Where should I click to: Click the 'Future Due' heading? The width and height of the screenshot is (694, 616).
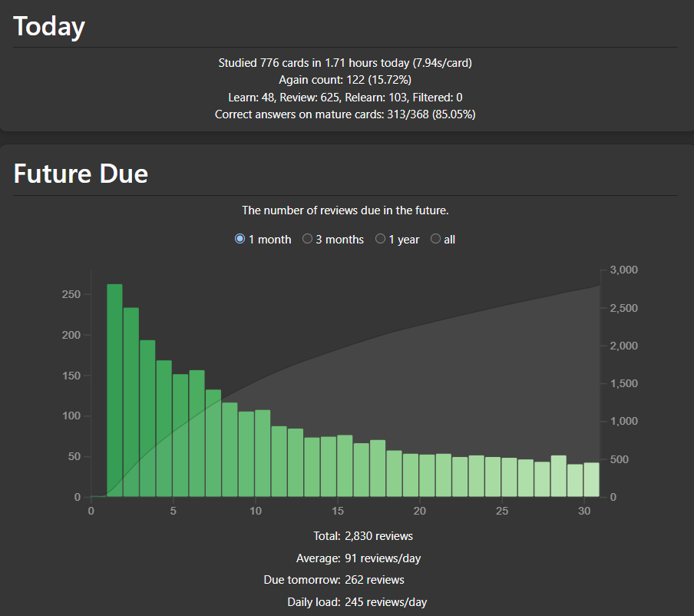pos(81,174)
